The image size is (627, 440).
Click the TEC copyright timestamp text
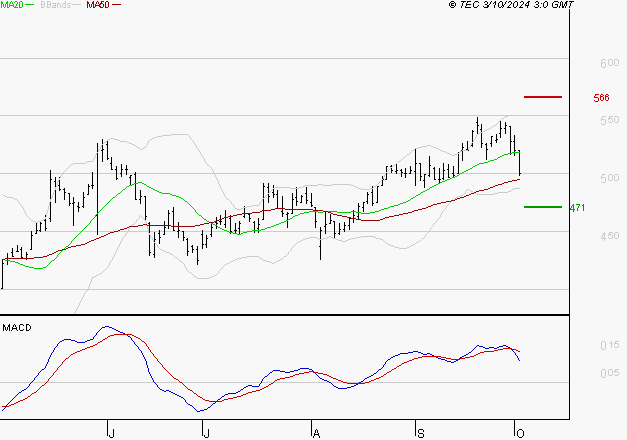[x=511, y=5]
